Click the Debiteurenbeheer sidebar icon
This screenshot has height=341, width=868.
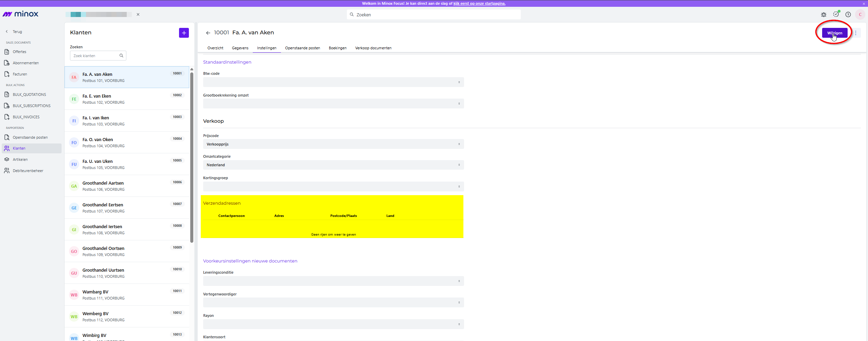[x=7, y=171]
